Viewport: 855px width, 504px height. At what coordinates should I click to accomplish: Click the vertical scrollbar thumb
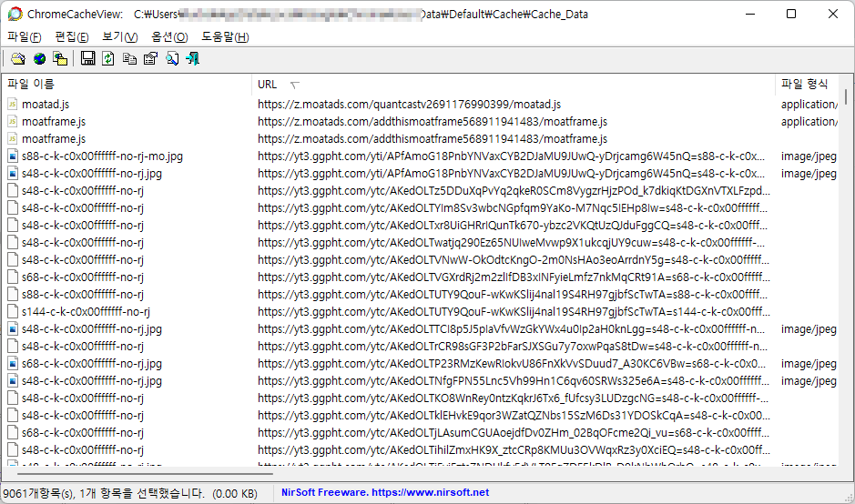click(x=846, y=96)
